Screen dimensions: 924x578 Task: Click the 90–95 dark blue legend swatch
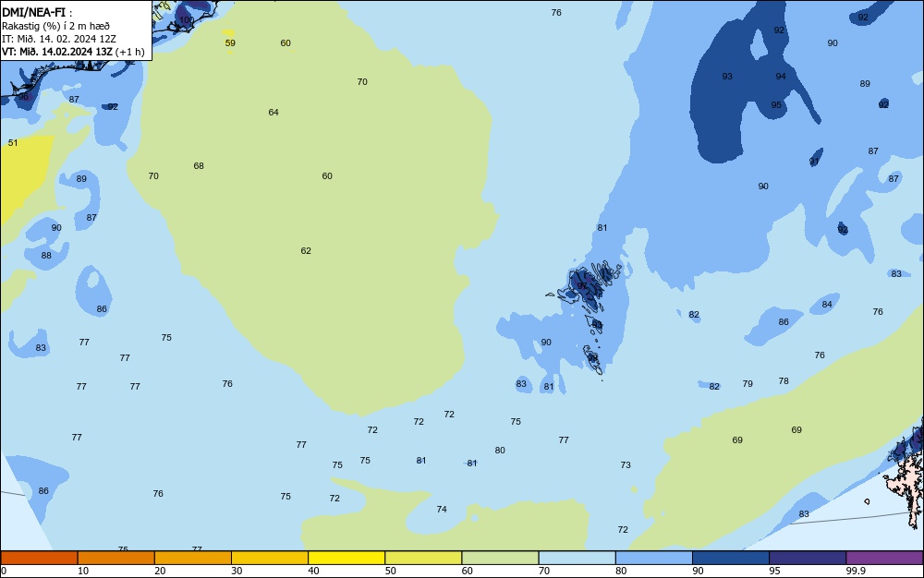coord(731,558)
